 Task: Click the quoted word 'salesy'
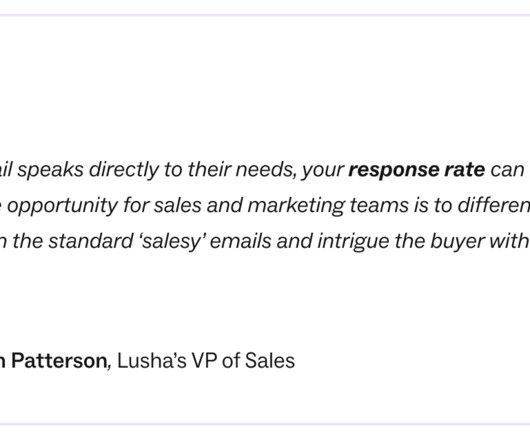click(x=172, y=242)
